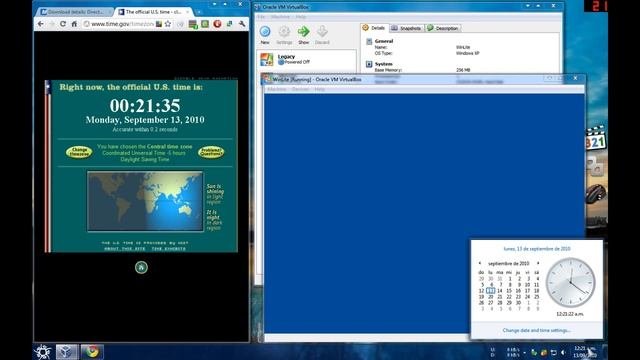Viewport: 640px width, 360px height.
Task: Go to previous month in calendar popup
Action: [x=480, y=263]
